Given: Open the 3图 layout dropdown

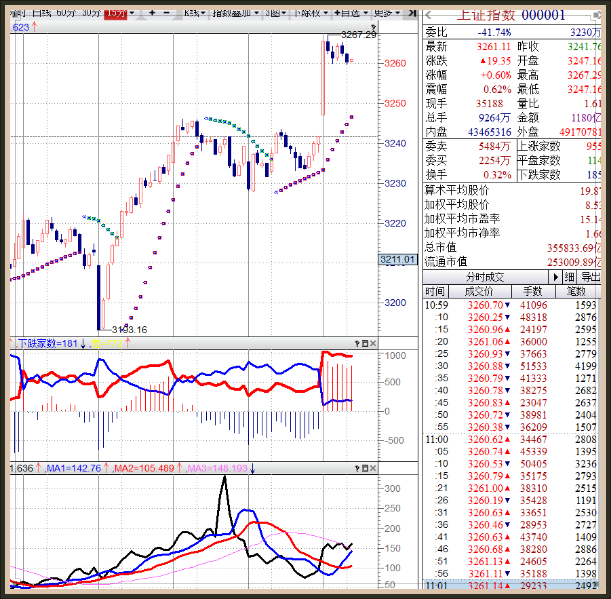Looking at the screenshot, I should pyautogui.click(x=275, y=13).
